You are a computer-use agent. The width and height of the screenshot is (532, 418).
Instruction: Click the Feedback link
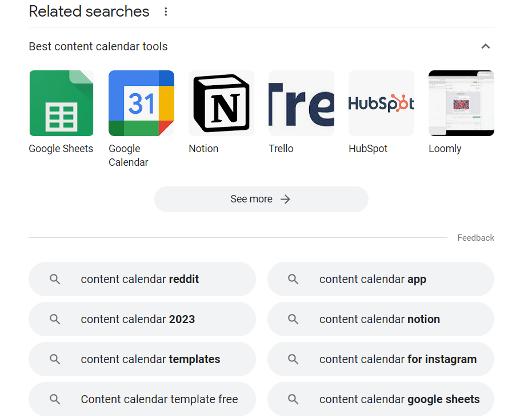point(475,238)
